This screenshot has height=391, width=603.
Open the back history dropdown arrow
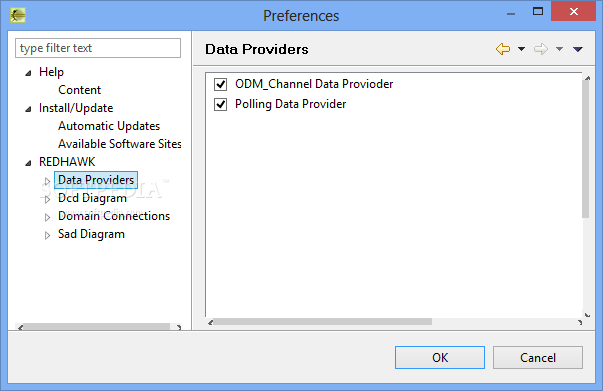pyautogui.click(x=521, y=49)
